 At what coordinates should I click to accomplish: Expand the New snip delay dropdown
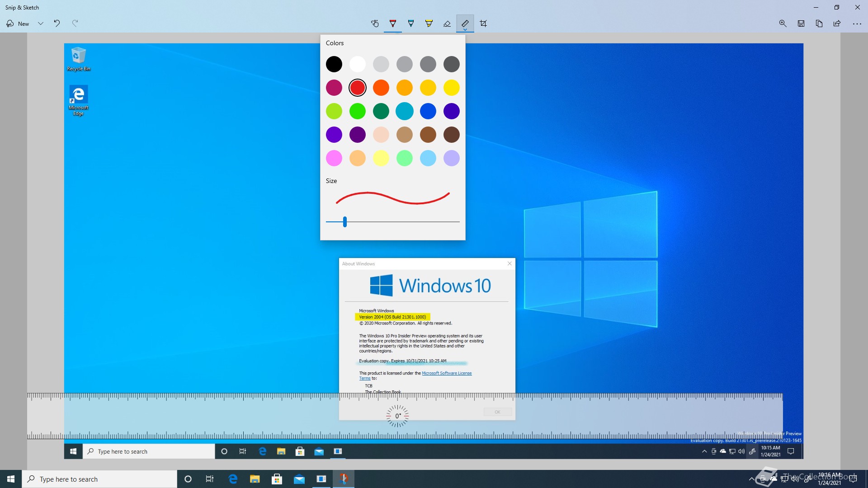pos(41,23)
